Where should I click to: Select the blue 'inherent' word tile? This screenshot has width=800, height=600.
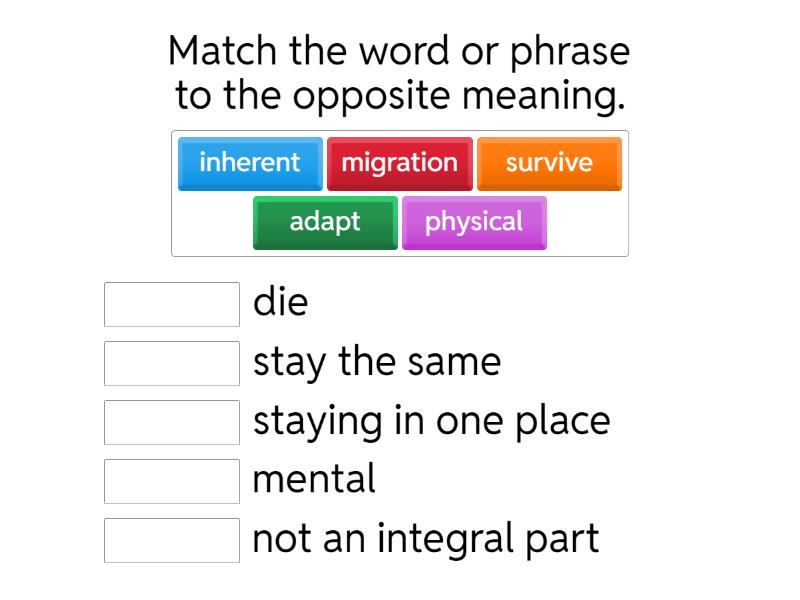click(249, 163)
